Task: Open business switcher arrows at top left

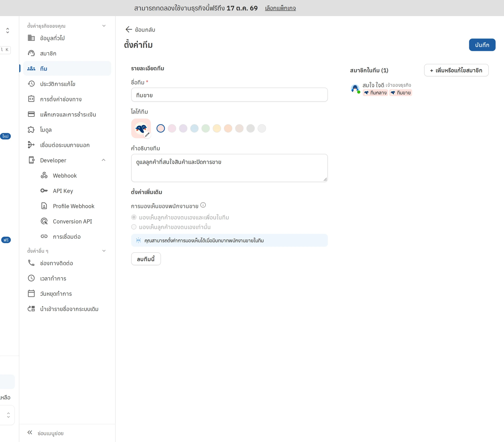Action: 8,31
